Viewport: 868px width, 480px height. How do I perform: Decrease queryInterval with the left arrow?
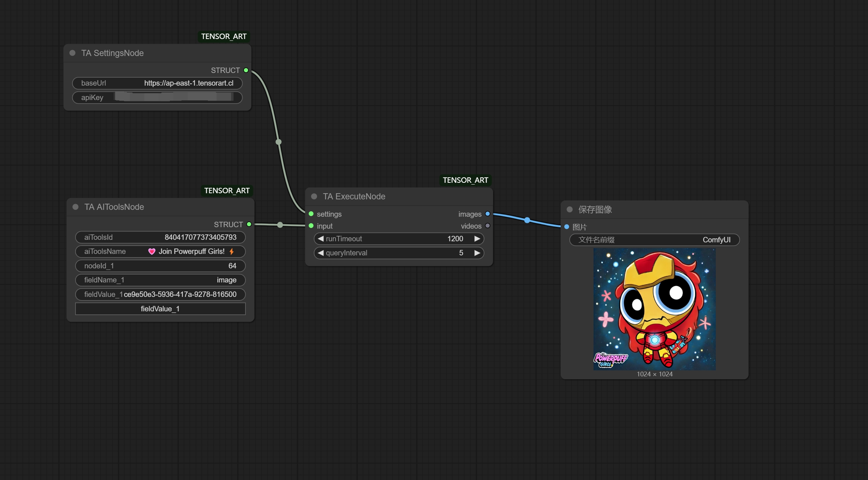(x=320, y=253)
